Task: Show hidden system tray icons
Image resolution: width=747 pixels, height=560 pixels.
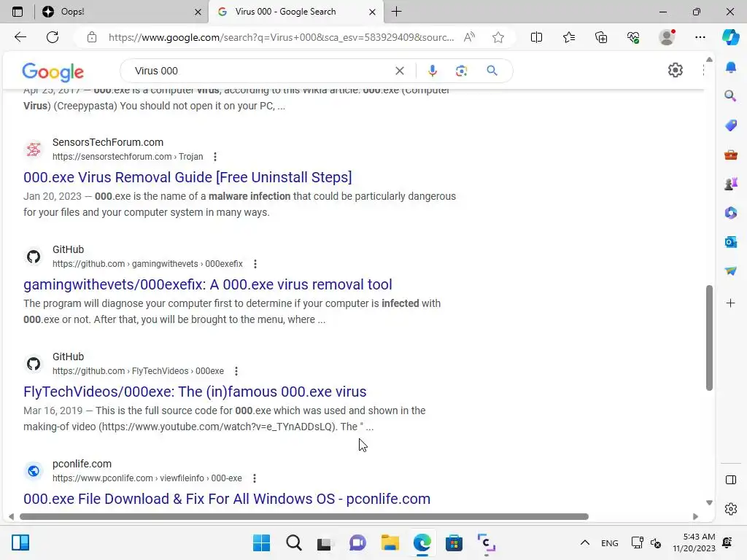Action: pos(585,542)
